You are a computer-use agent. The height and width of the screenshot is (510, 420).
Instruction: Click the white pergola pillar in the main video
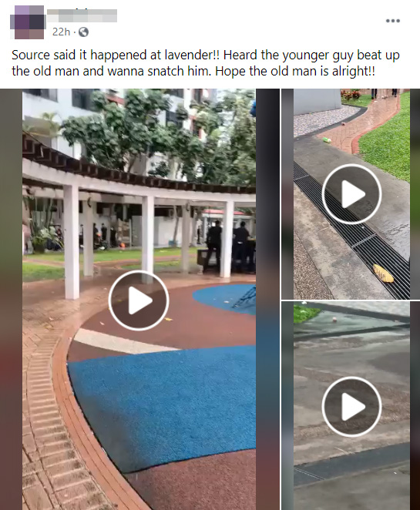click(x=71, y=241)
